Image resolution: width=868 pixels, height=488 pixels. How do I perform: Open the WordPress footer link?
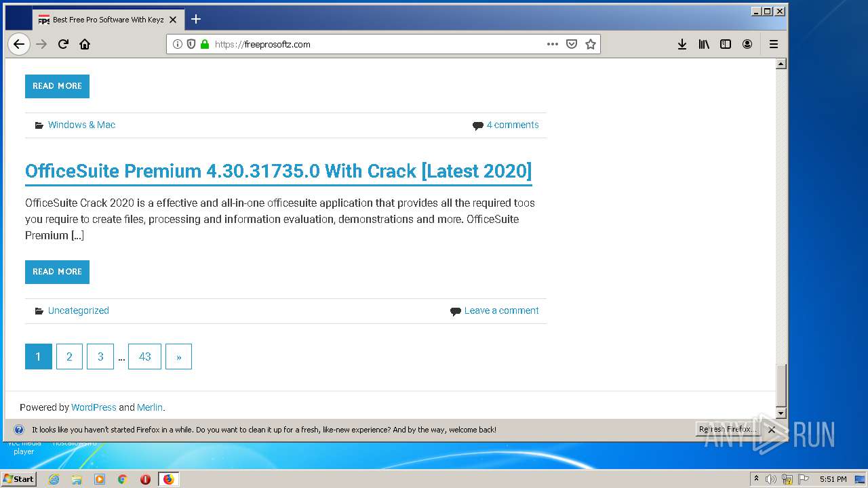(94, 407)
